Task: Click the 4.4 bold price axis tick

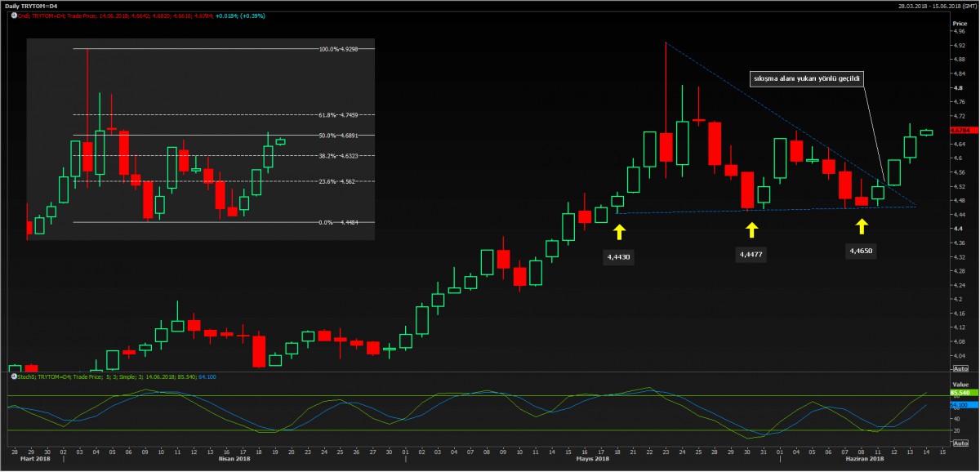Action: tap(956, 229)
